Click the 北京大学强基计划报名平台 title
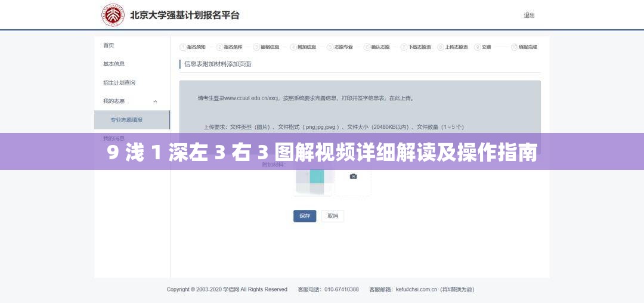Screen dimensions: 644x303 tap(185, 16)
